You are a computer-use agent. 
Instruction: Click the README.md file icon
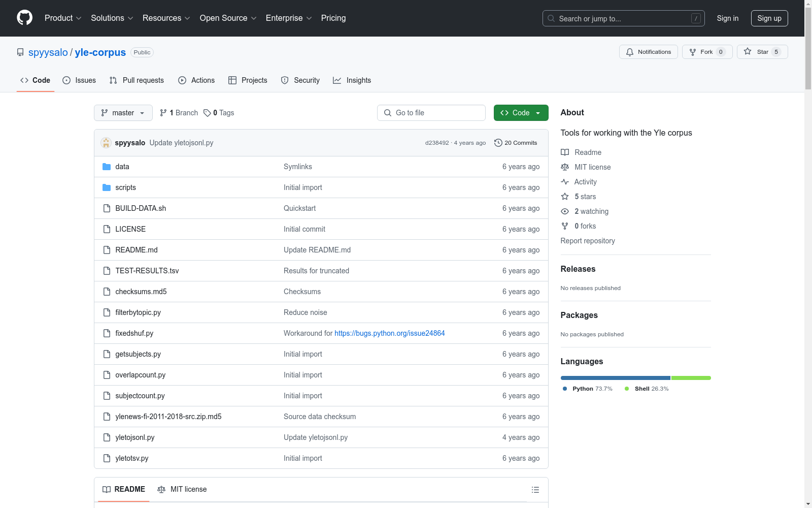coord(107,250)
